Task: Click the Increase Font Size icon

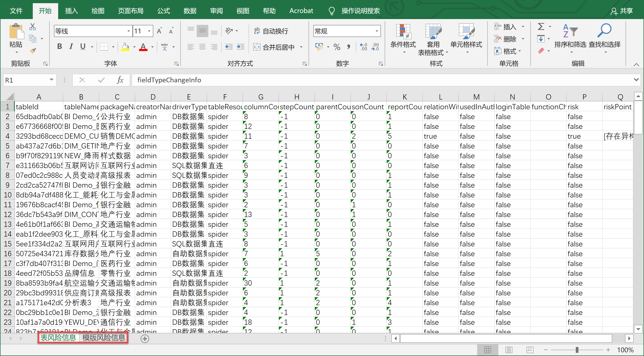Action: point(159,31)
